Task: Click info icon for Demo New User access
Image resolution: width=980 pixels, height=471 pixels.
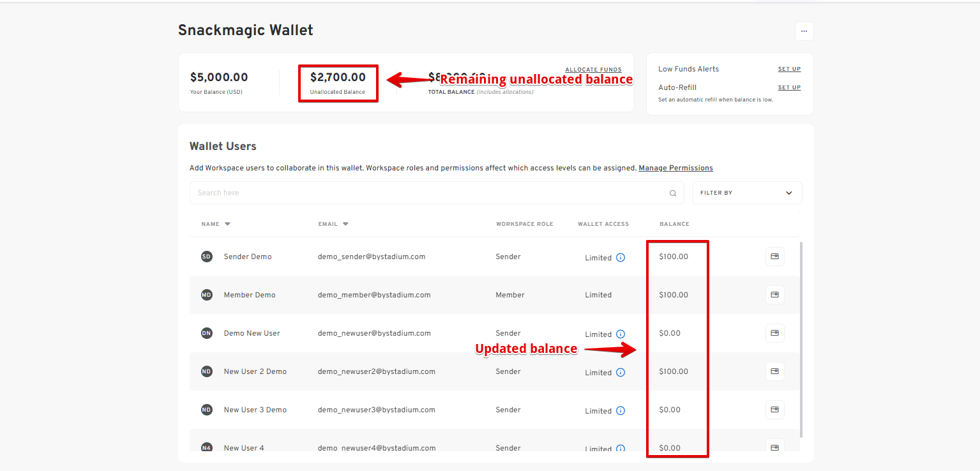Action: pos(621,334)
